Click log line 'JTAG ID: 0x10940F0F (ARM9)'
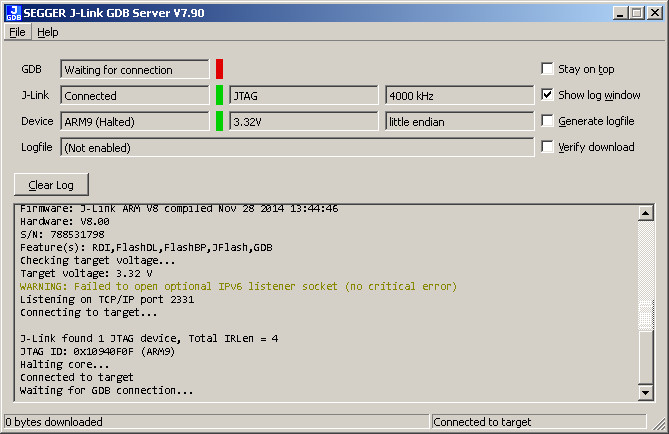This screenshot has height=434, width=669. click(x=98, y=352)
